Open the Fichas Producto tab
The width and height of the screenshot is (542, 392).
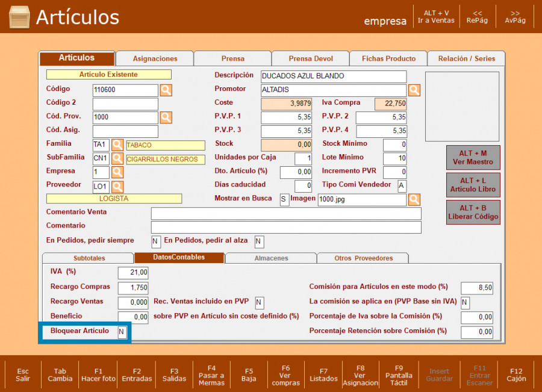coord(388,58)
